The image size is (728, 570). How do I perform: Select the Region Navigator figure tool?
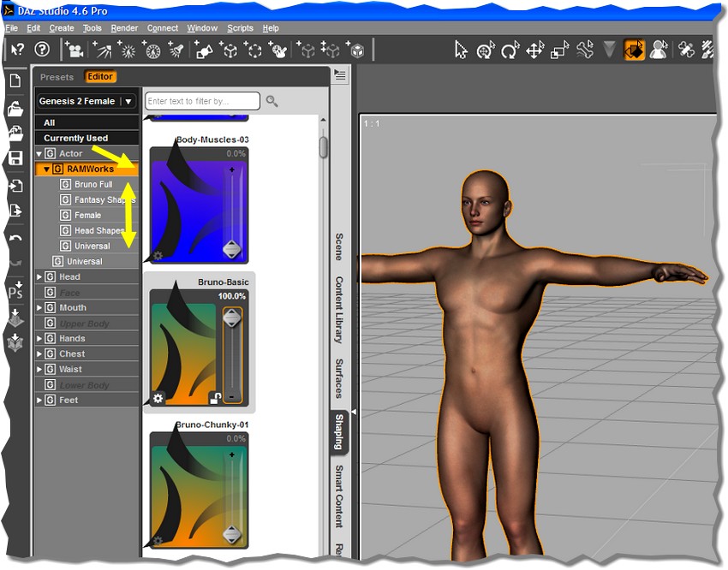pos(659,50)
